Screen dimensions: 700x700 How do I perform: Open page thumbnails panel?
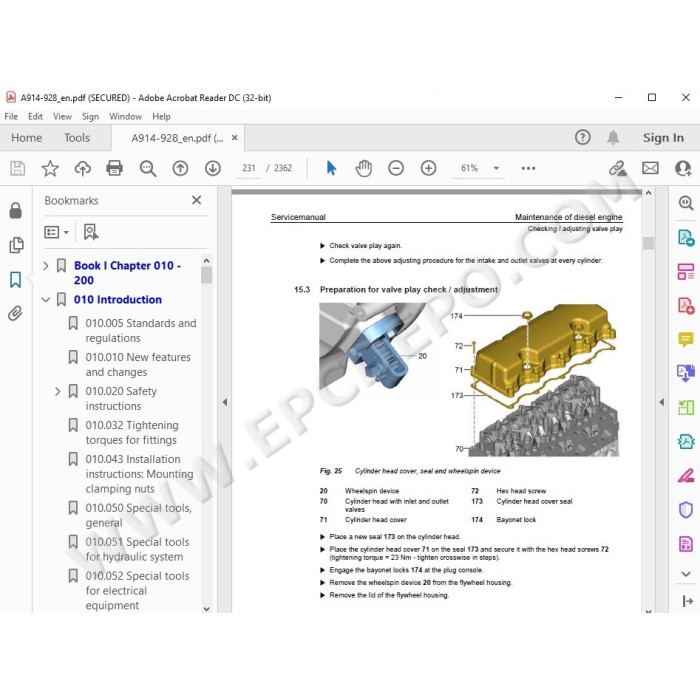16,245
